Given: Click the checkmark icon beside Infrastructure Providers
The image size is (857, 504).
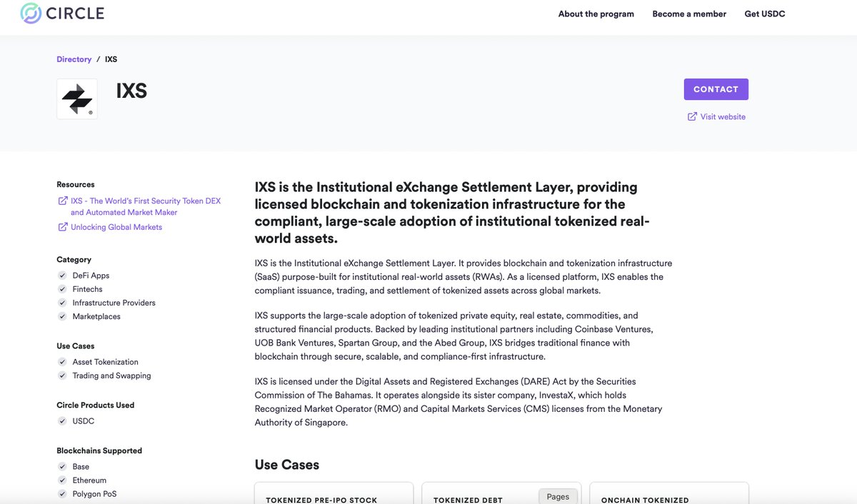Looking at the screenshot, I should (63, 303).
